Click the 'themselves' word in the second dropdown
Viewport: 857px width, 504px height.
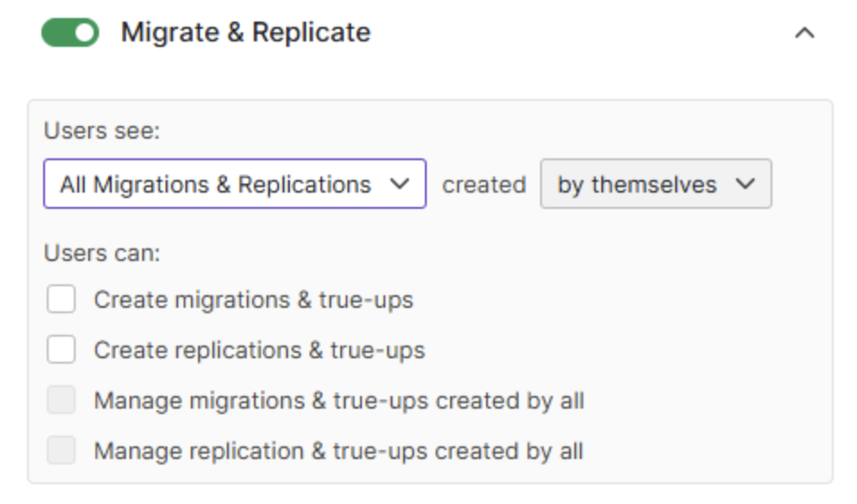coord(654,184)
